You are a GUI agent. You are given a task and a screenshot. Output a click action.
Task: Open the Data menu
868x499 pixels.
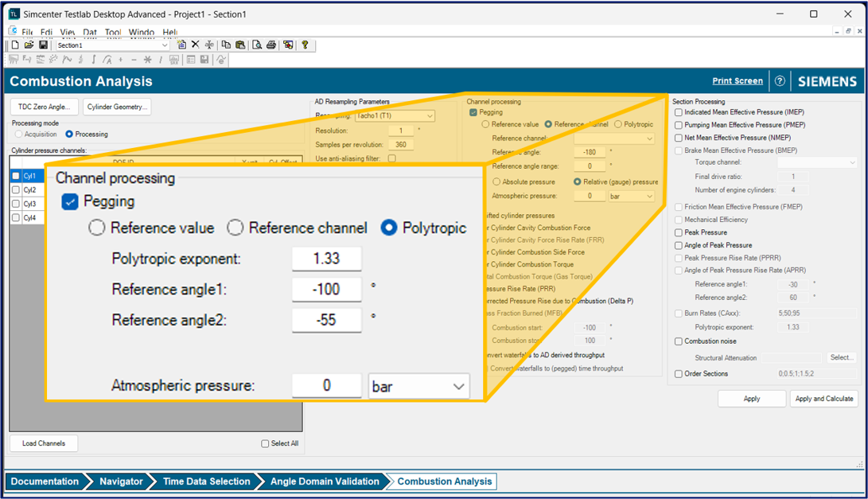90,32
